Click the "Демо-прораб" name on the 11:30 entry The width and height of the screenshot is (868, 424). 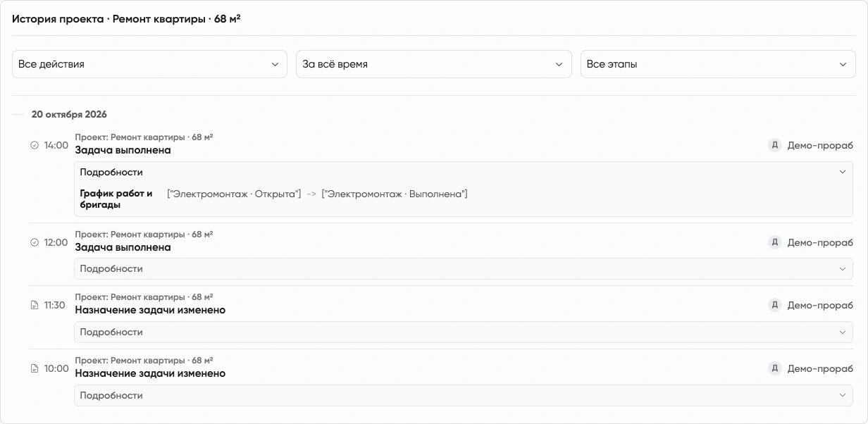pyautogui.click(x=820, y=306)
